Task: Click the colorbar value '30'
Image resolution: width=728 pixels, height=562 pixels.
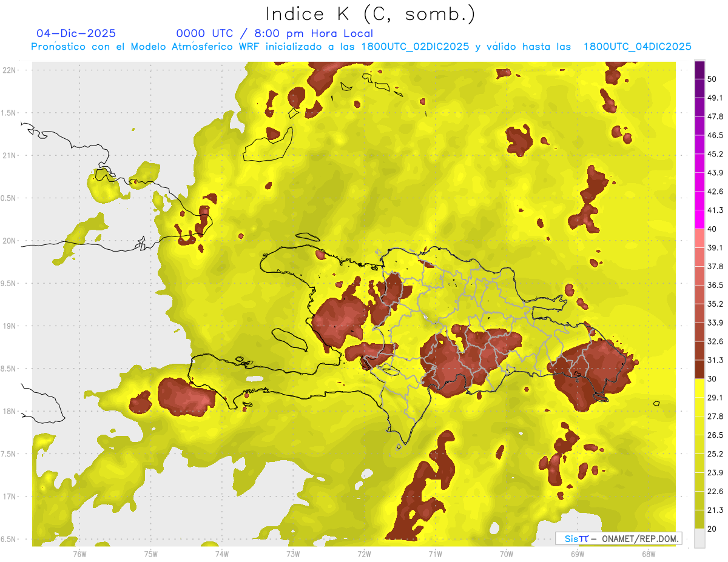Action: pyautogui.click(x=712, y=379)
